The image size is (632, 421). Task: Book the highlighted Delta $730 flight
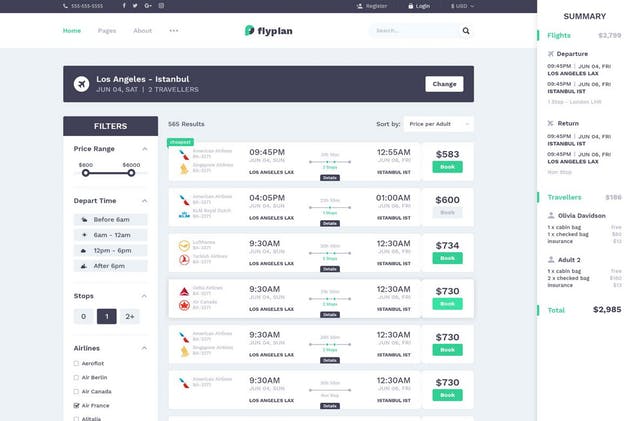[447, 304]
